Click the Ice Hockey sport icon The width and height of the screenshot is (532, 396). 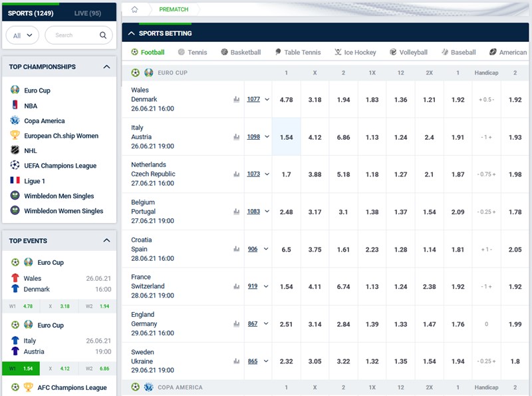pyautogui.click(x=338, y=52)
